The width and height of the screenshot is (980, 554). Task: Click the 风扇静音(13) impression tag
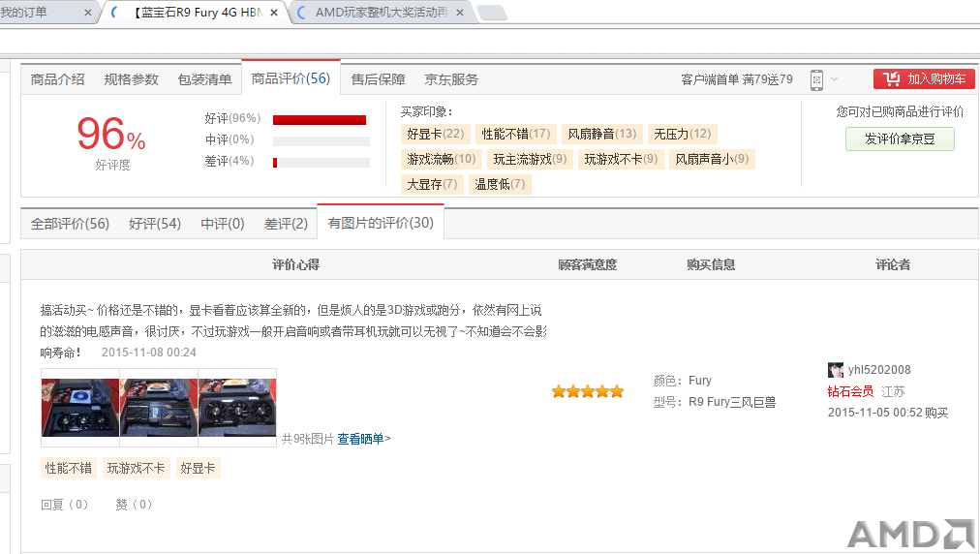[602, 134]
